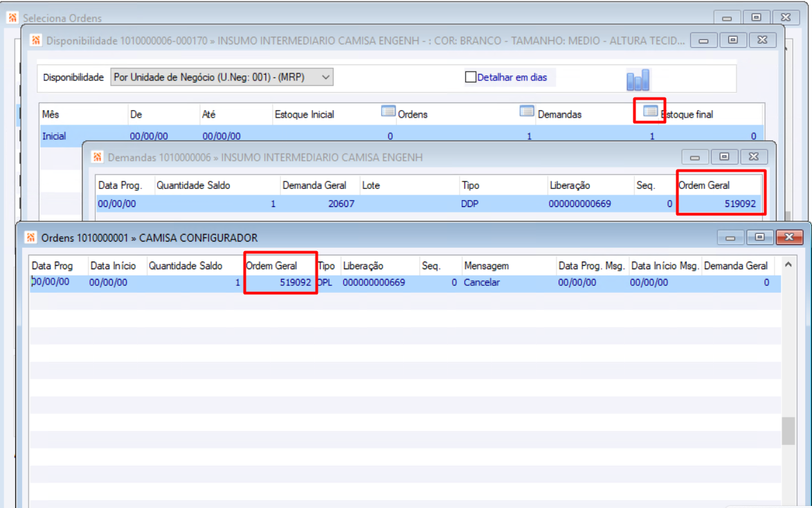The image size is (812, 508).
Task: Click the list icon beside Demandas column
Action: (x=527, y=111)
